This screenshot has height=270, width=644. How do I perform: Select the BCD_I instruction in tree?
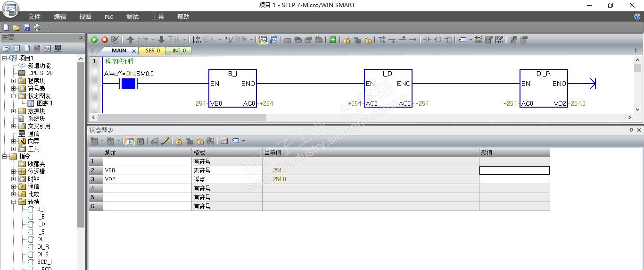coord(44,262)
